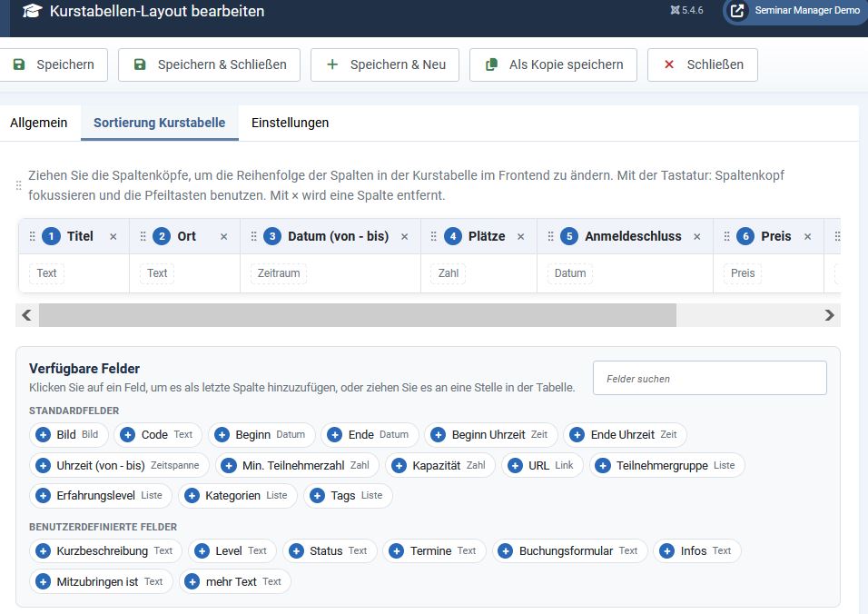Click the drag handle of the Plätze column
The height and width of the screenshot is (614, 868).
434,236
